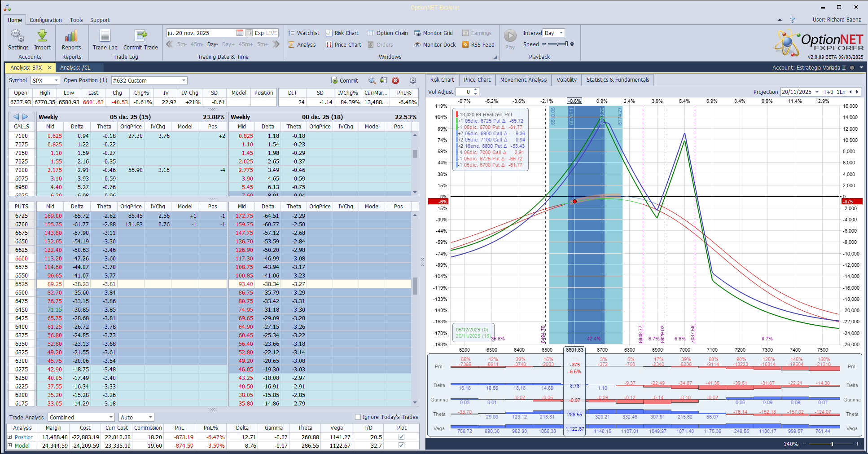The height and width of the screenshot is (454, 868).
Task: Toggle Plot checkbox for Model row
Action: [x=402, y=445]
